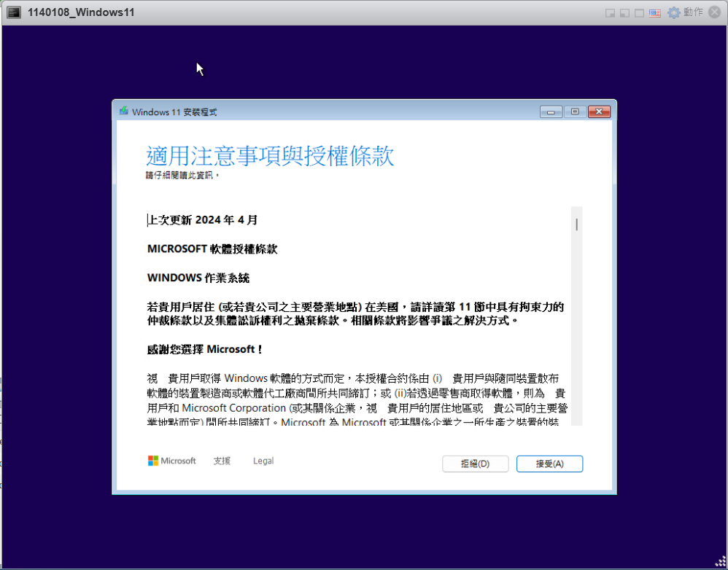Click the resize grip at console corner
This screenshot has width=728, height=570.
[720, 562]
